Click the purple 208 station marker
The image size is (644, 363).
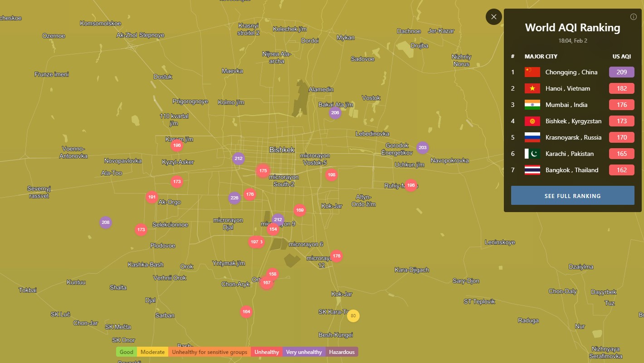(106, 223)
